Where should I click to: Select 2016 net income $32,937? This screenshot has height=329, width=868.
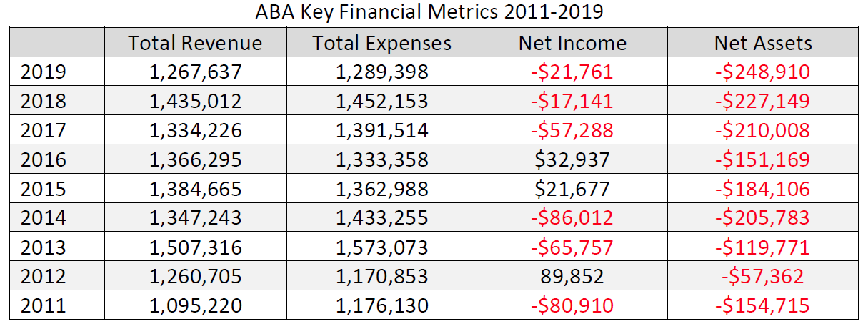pyautogui.click(x=572, y=160)
